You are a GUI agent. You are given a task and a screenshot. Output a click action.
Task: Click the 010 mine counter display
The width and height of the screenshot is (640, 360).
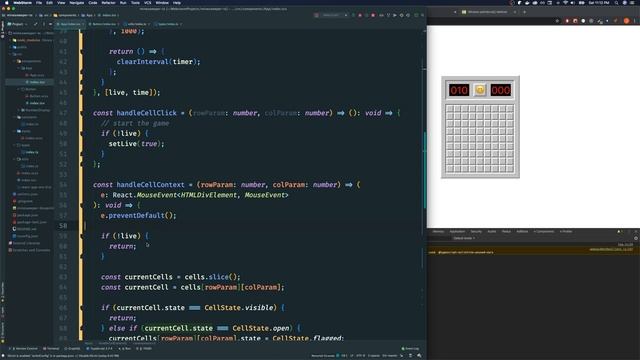pyautogui.click(x=459, y=90)
